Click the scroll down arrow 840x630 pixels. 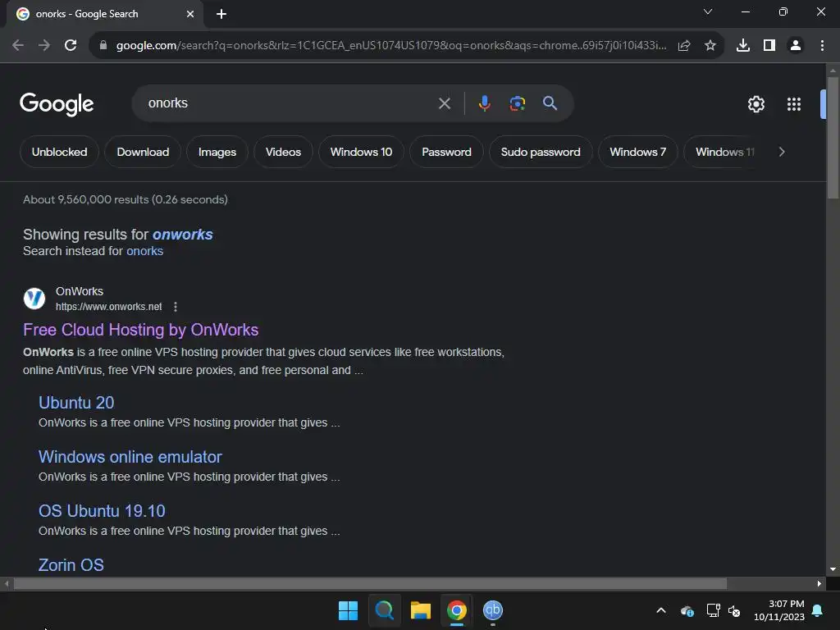[x=833, y=569]
